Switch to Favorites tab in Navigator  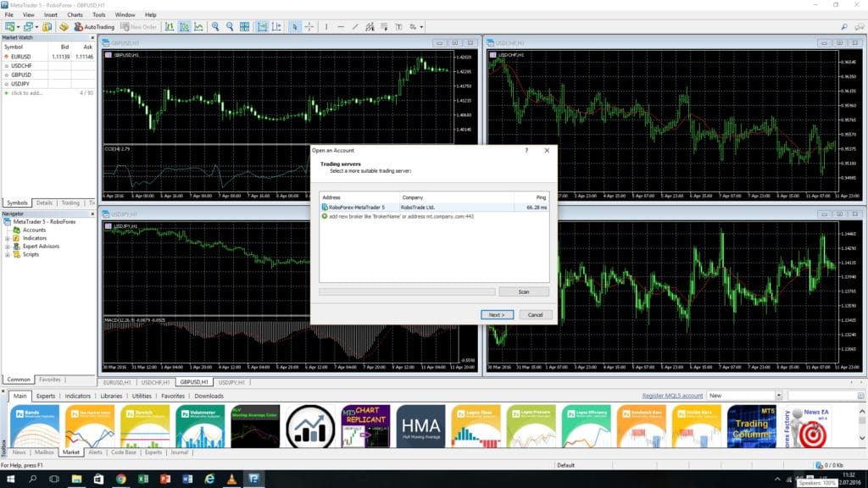(49, 380)
